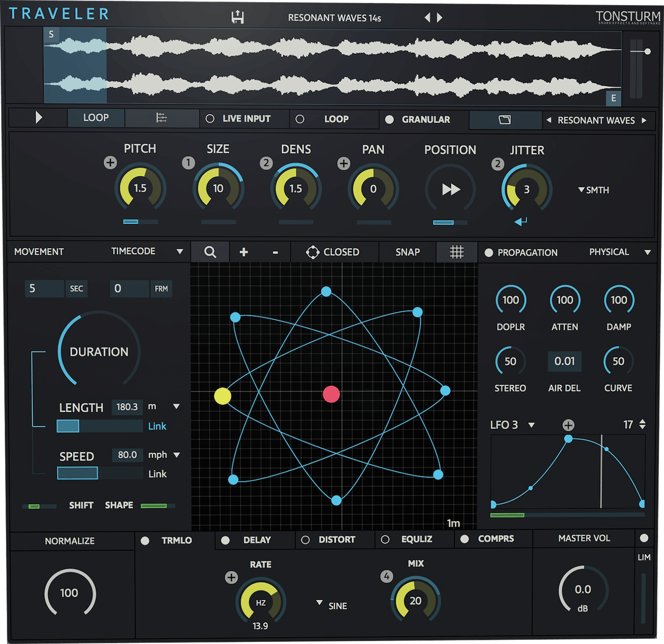This screenshot has width=664, height=644.
Task: Remove a path point with minus tool
Action: 275,253
